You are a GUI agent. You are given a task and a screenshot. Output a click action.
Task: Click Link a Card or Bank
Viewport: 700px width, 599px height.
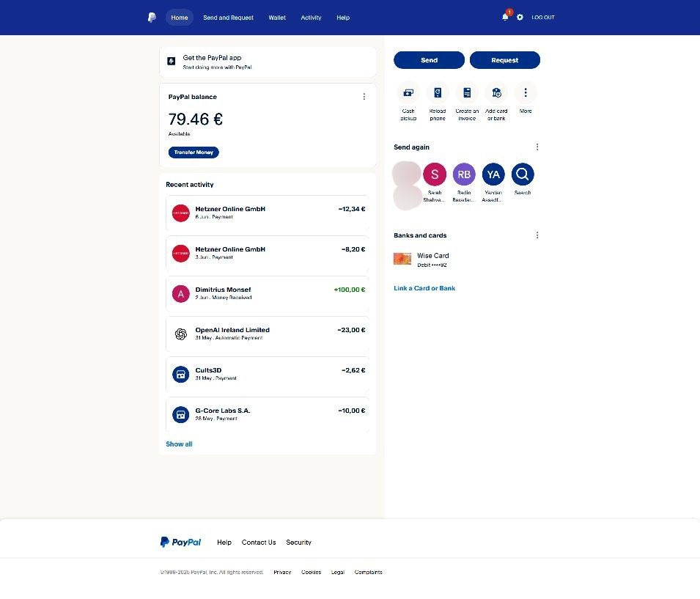424,288
